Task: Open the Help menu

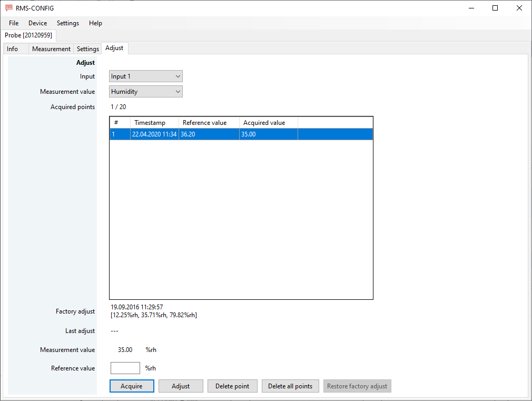Action: tap(95, 23)
